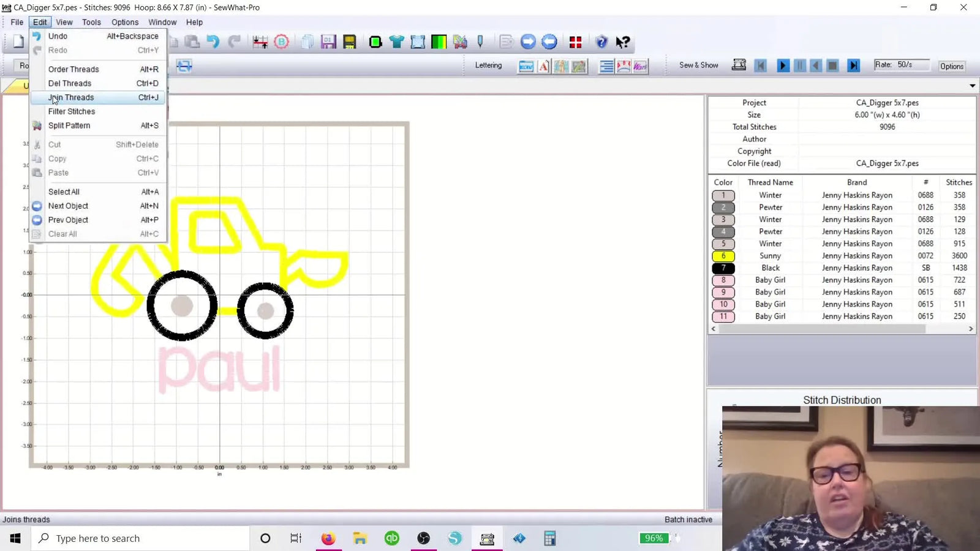Open the dropdown arrow above the thread panel
Viewport: 980px width, 551px height.
coord(972,86)
